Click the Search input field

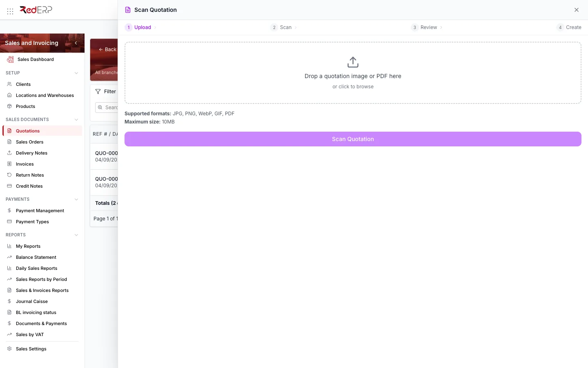tap(107, 108)
